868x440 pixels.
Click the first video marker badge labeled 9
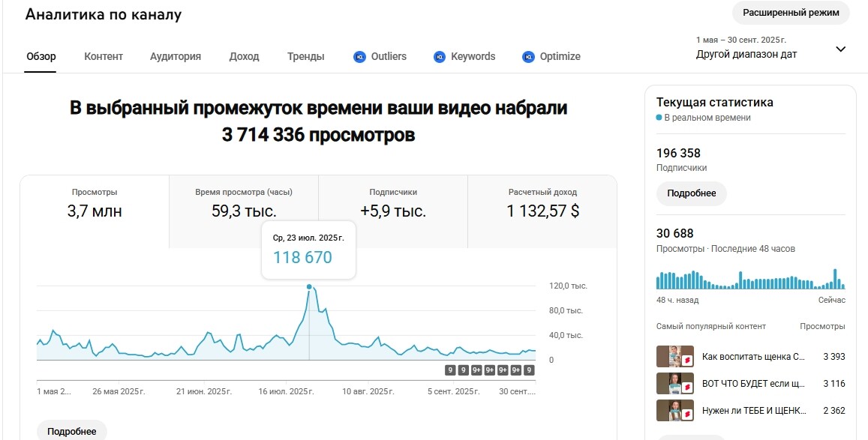[x=450, y=370]
